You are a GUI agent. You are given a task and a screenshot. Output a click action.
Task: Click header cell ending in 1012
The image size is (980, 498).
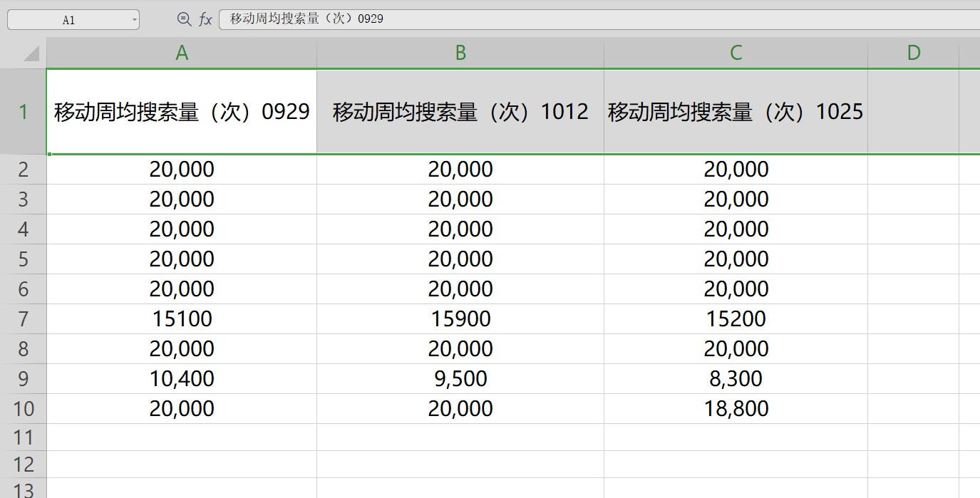pos(460,112)
